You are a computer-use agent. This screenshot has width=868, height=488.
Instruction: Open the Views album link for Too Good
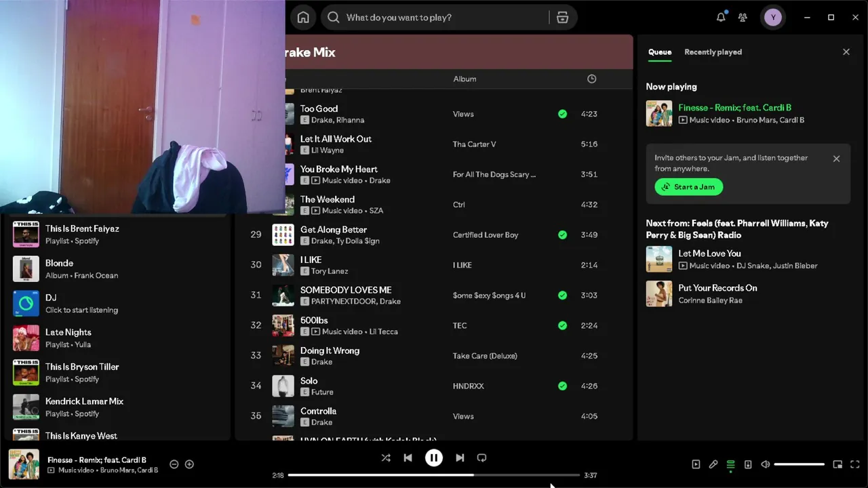(463, 114)
